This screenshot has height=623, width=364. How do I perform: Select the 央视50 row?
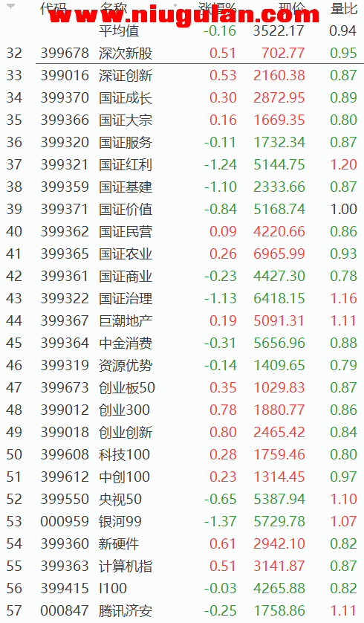pyautogui.click(x=182, y=499)
